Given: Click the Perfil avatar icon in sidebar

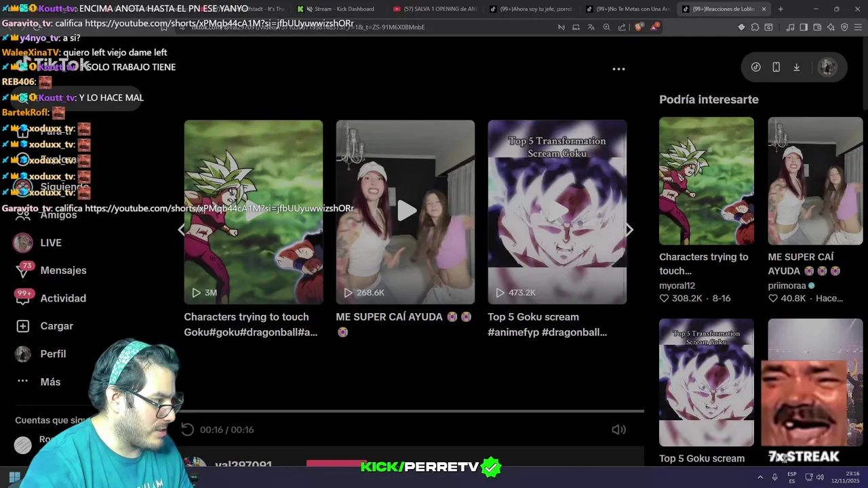Looking at the screenshot, I should tap(23, 354).
